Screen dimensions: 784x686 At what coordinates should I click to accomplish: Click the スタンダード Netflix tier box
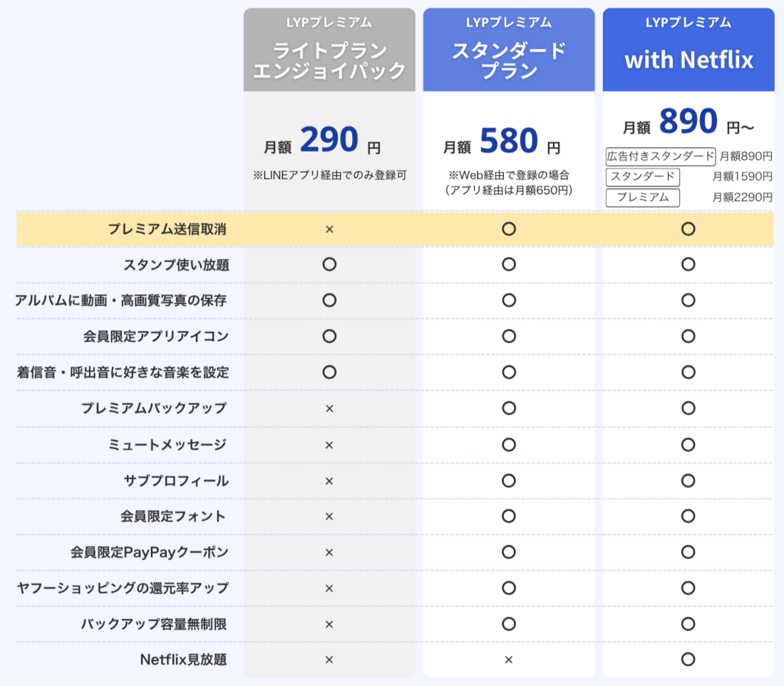(x=642, y=177)
